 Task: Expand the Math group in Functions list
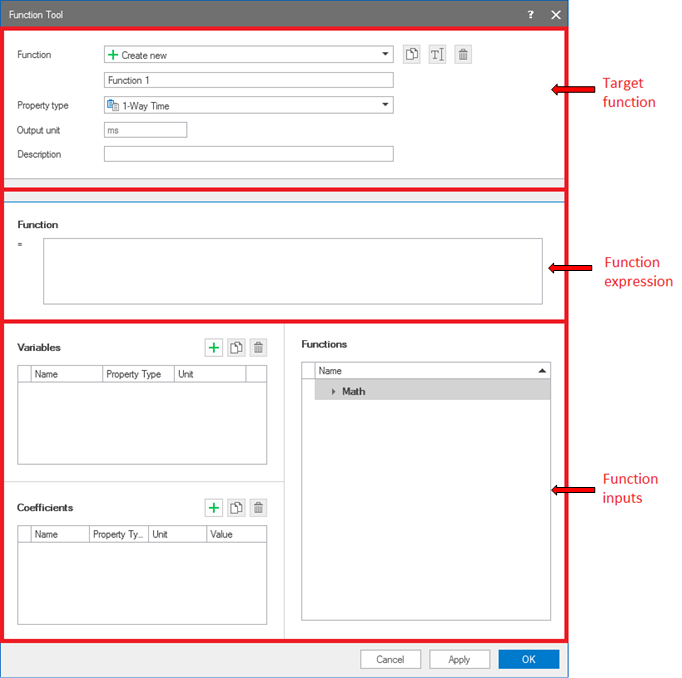(x=334, y=391)
